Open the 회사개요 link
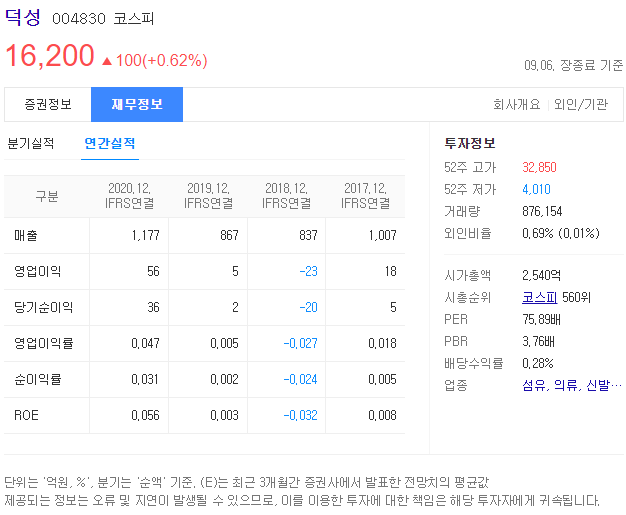This screenshot has width=626, height=515. 517,105
